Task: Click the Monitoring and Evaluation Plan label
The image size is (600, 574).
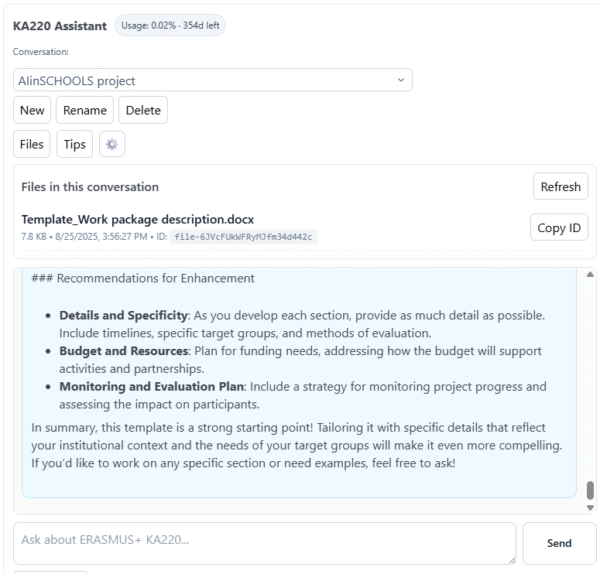Action: 152,386
